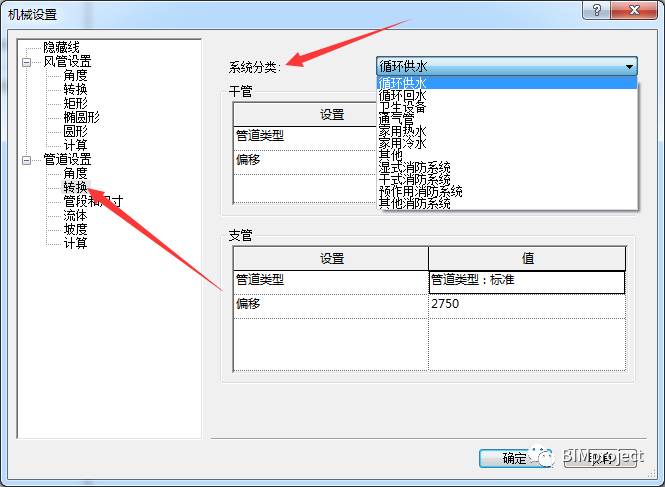Collapse the 风管设置 tree node
This screenshot has width=665, height=487.
pos(26,62)
